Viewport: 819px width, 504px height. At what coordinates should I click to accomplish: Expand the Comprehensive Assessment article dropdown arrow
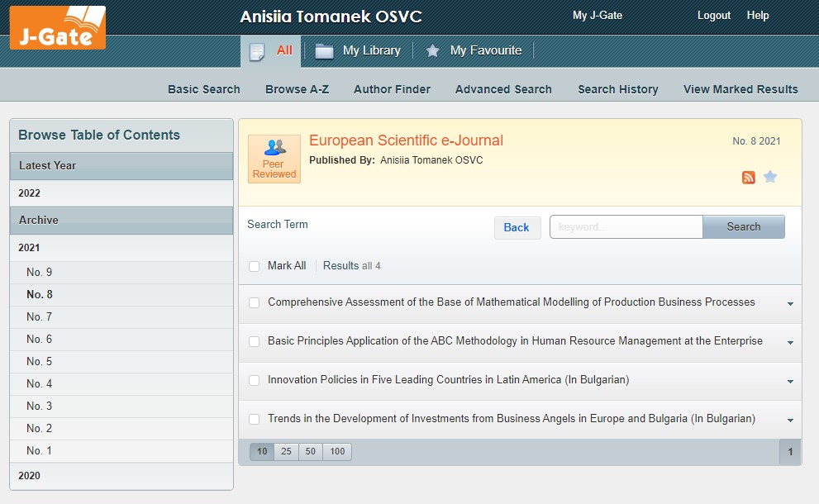coord(790,304)
